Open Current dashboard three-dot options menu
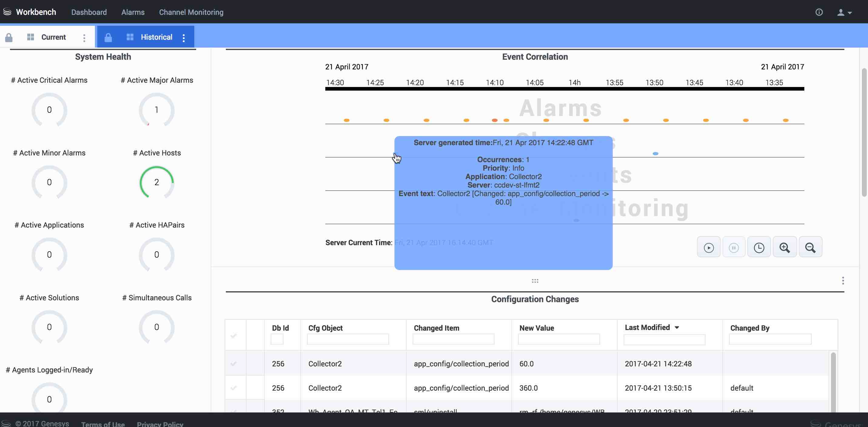Image resolution: width=868 pixels, height=427 pixels. (84, 38)
